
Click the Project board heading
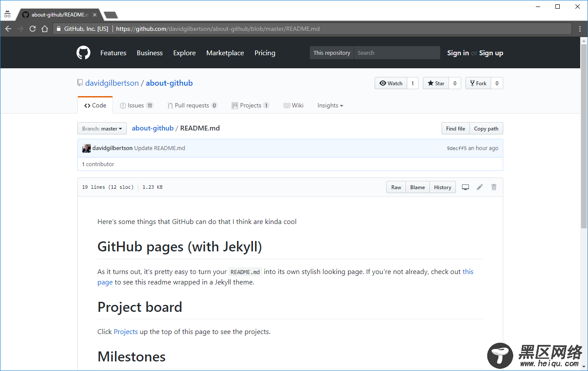click(140, 307)
